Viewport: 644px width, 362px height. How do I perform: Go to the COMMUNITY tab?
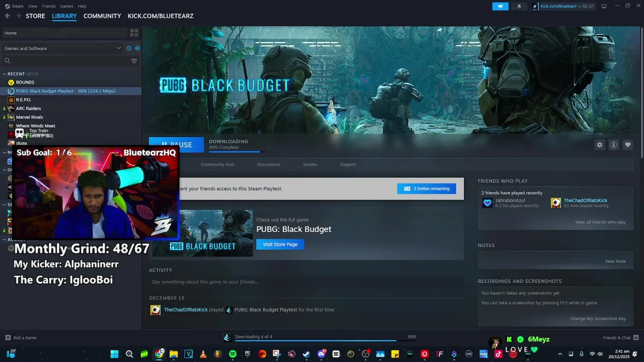pyautogui.click(x=102, y=16)
